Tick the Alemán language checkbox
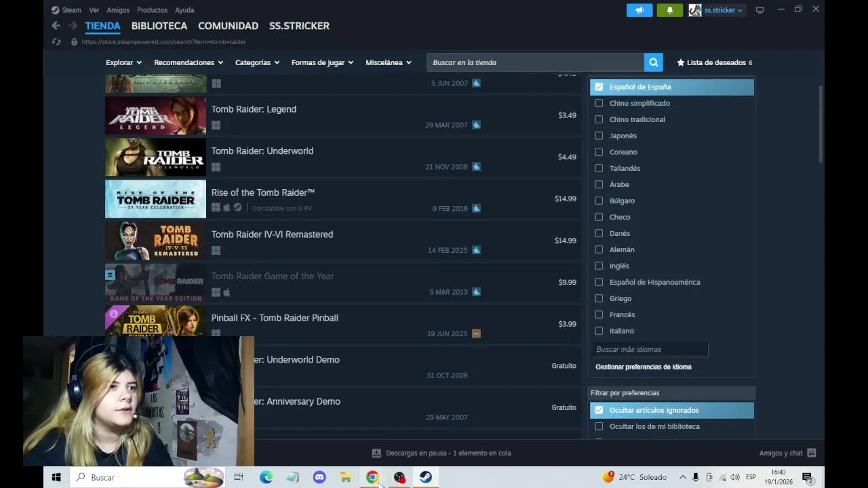This screenshot has height=488, width=868. [599, 249]
